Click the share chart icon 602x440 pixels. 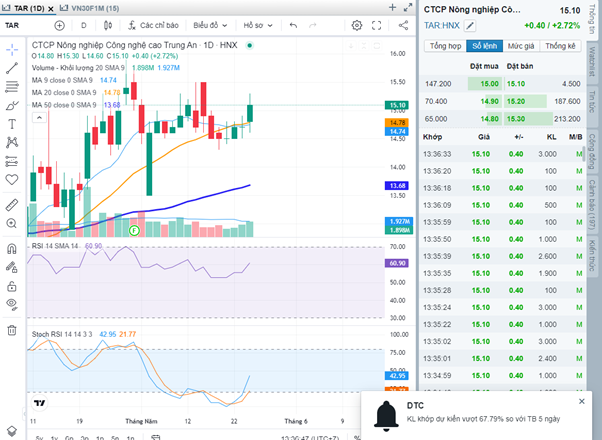(403, 25)
